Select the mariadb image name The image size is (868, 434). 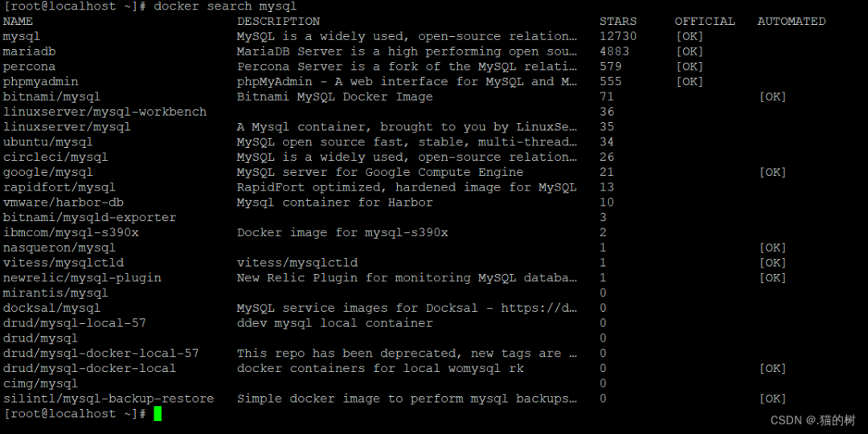tap(29, 51)
